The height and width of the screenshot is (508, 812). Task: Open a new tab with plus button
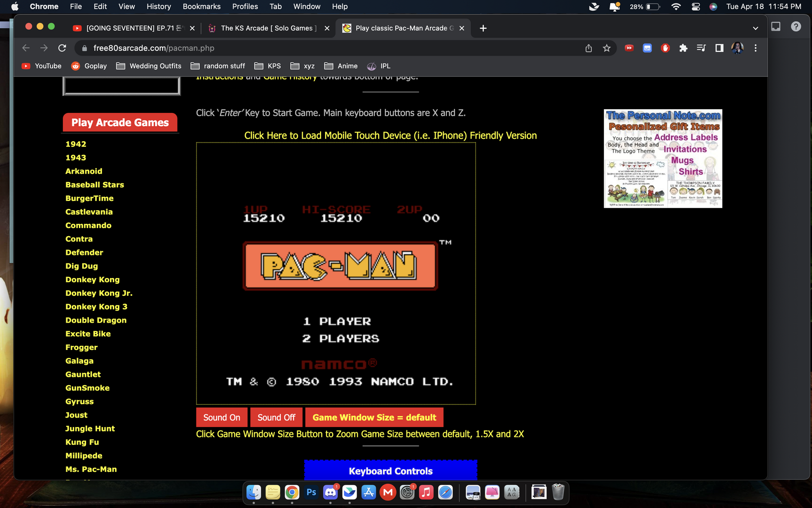483,28
